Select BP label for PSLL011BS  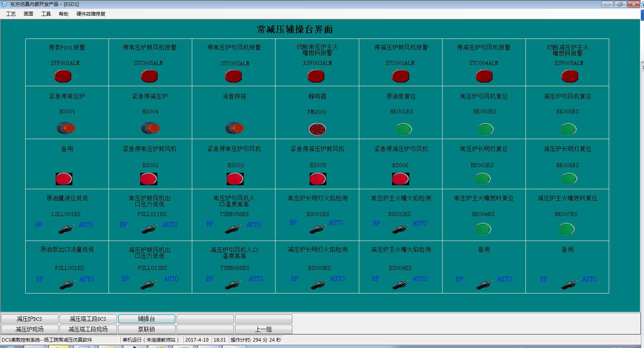[x=123, y=225]
